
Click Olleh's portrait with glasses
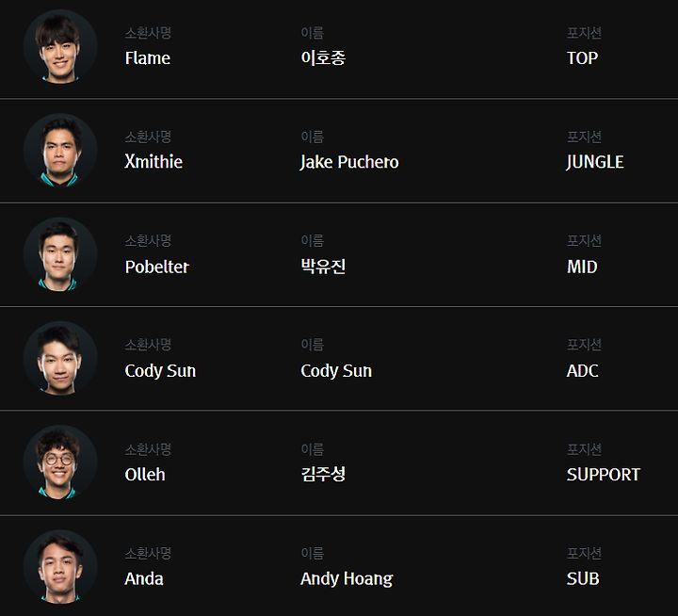point(60,462)
